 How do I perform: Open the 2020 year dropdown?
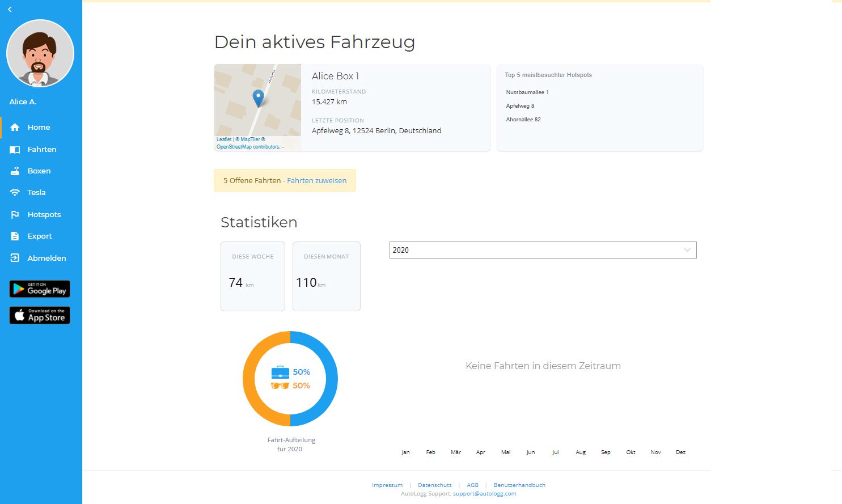[x=543, y=250]
